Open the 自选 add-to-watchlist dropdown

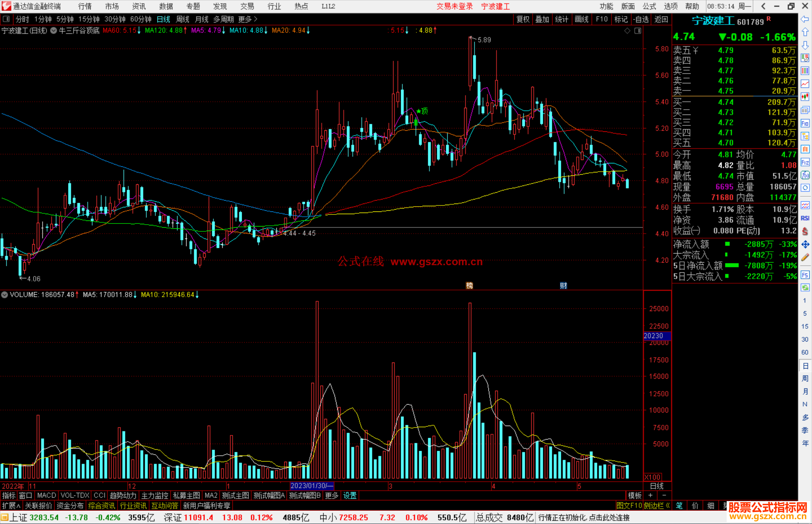tap(641, 19)
